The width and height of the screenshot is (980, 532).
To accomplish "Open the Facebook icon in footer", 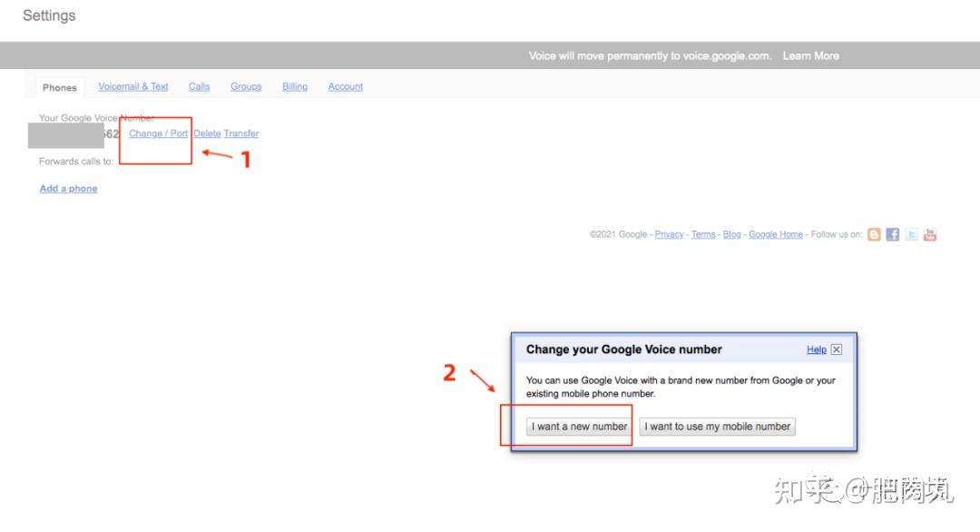I will (893, 235).
